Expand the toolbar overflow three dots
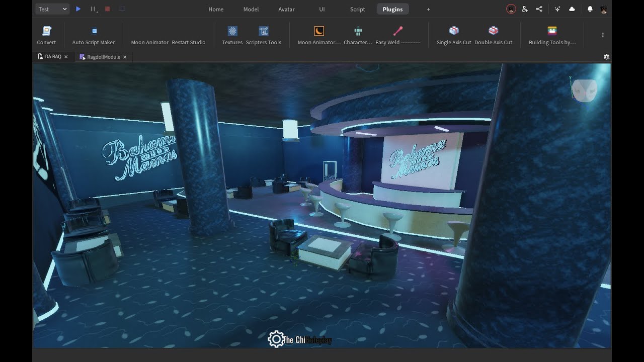 click(x=603, y=35)
